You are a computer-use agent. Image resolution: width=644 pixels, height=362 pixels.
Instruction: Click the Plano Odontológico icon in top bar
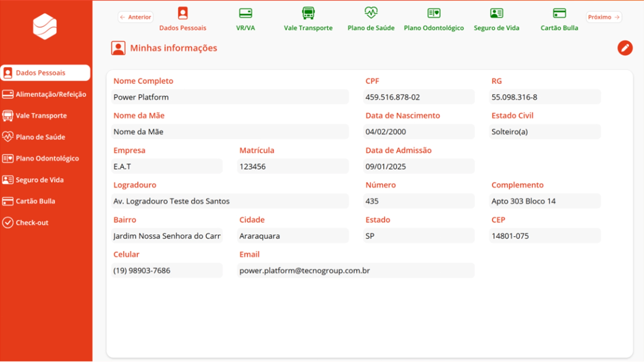[434, 13]
